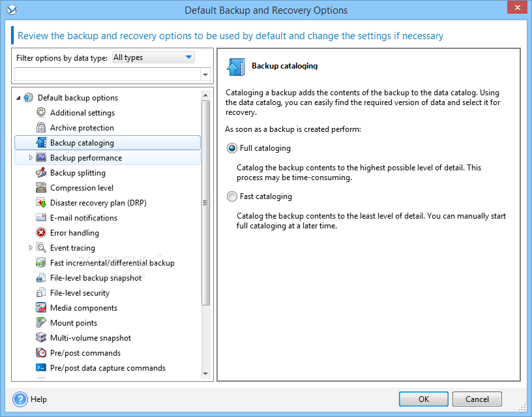Open the All types filter dropdown

[153, 57]
